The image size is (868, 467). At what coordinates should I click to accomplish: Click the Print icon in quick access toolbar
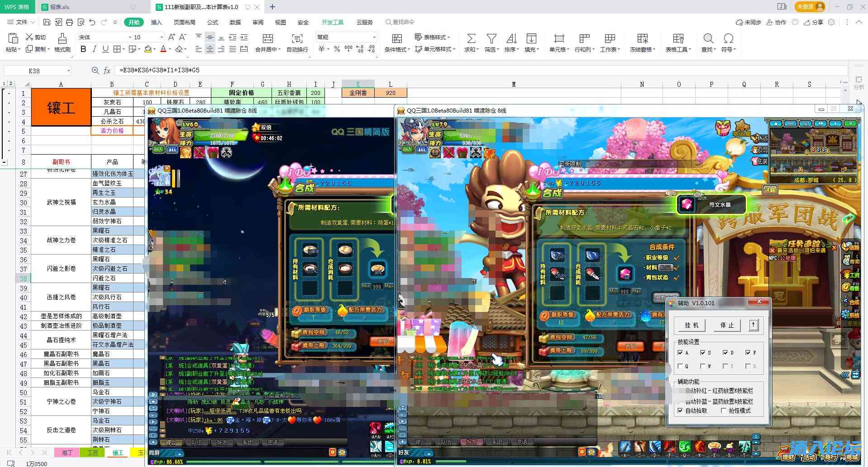click(69, 22)
